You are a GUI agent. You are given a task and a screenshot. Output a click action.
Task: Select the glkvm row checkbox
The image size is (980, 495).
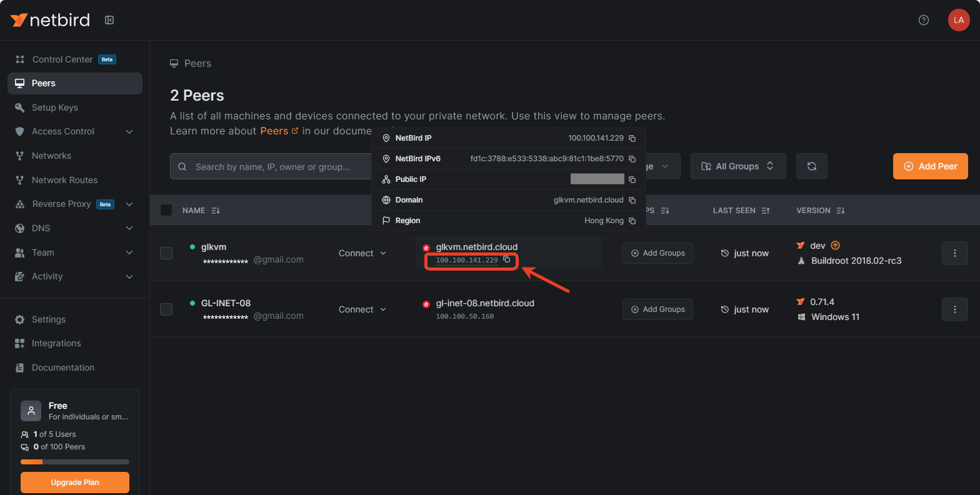(166, 253)
